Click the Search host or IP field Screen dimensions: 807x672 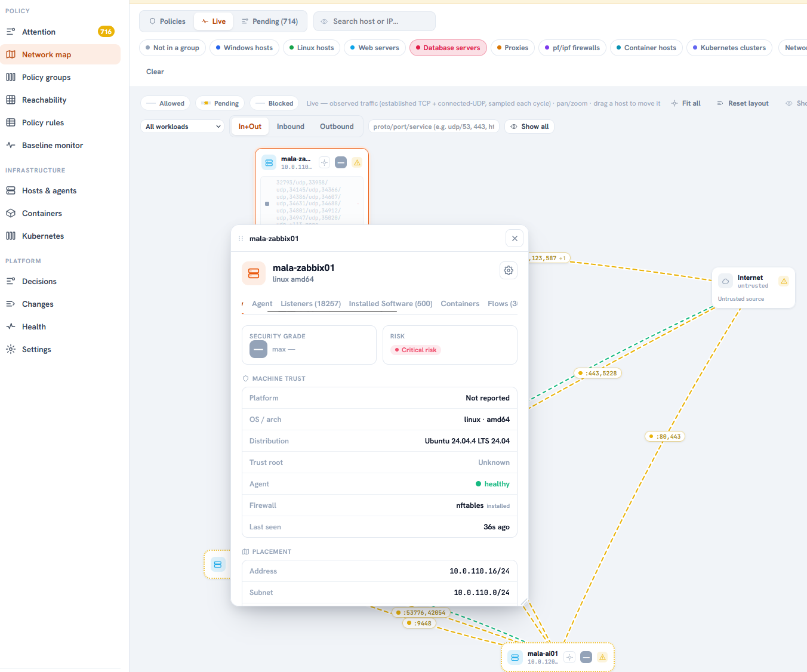point(374,21)
